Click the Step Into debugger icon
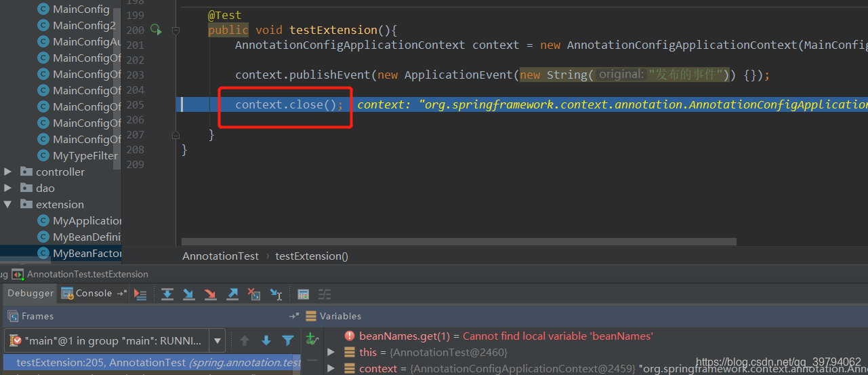868x375 pixels. point(189,294)
